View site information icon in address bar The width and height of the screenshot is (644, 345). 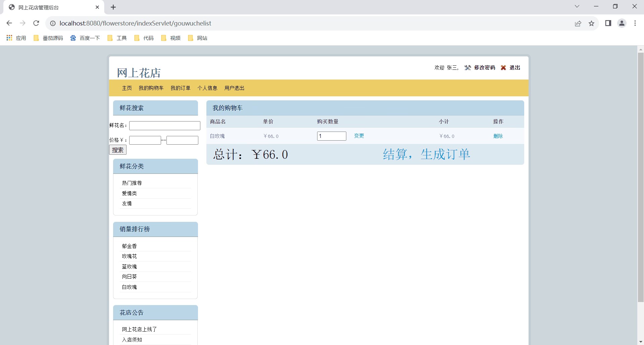coord(53,23)
